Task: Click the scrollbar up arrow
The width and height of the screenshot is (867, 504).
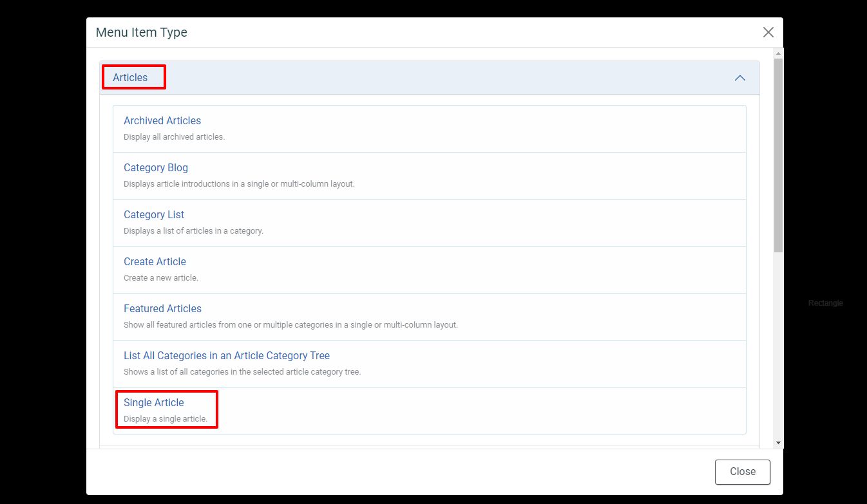Action: coord(779,53)
